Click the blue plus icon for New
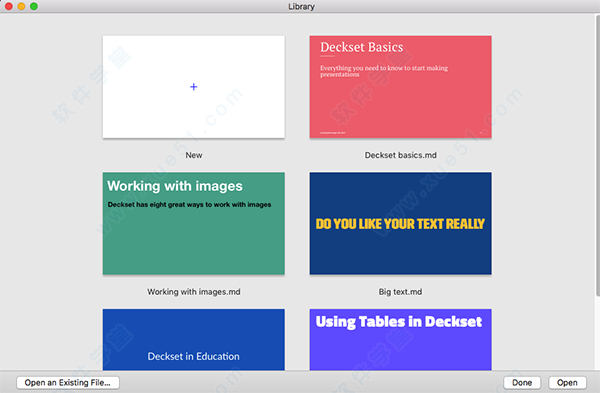The width and height of the screenshot is (600, 393). (x=194, y=87)
